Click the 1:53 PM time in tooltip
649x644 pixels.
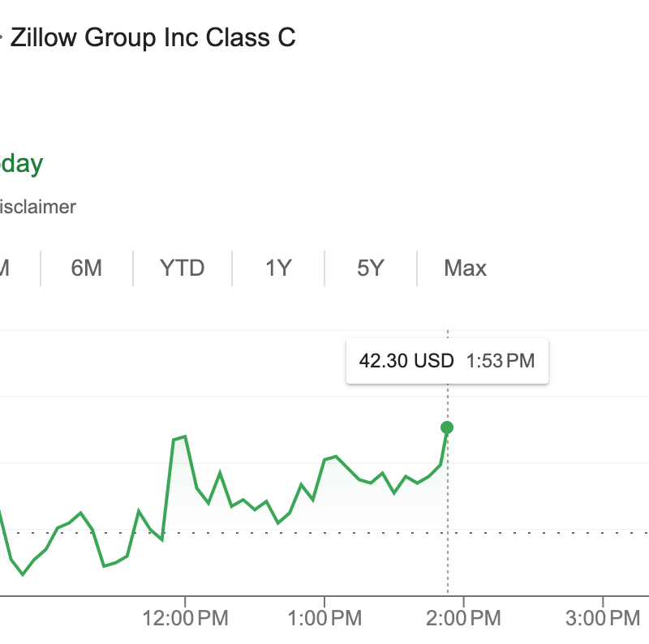501,361
